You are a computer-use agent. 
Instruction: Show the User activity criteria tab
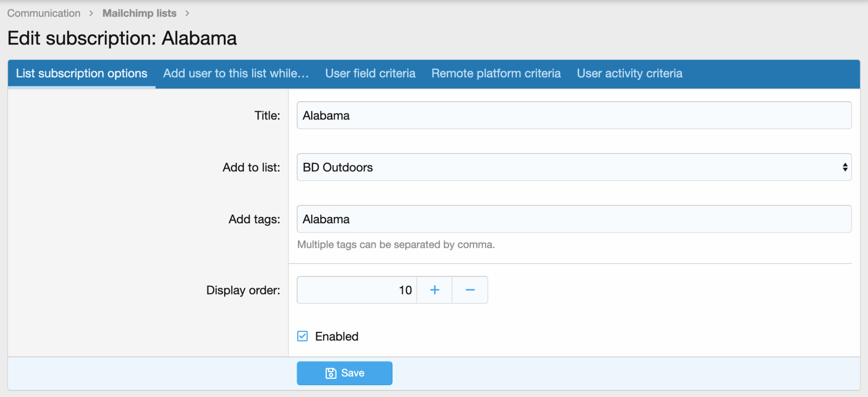(x=629, y=74)
